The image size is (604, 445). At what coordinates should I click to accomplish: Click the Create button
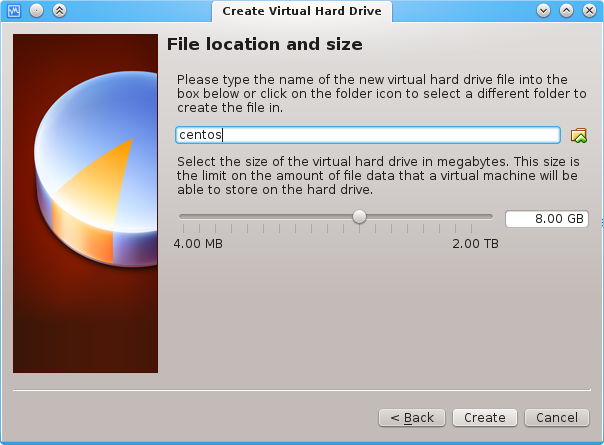(x=485, y=418)
